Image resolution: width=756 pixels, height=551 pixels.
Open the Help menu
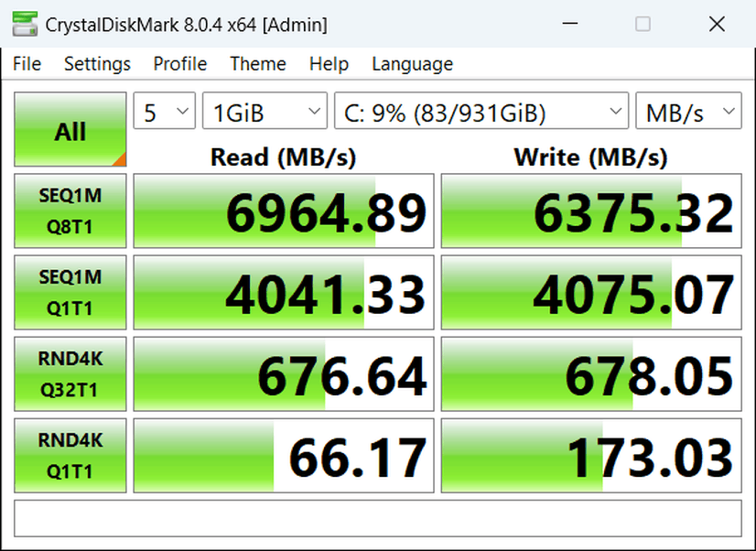click(x=329, y=64)
